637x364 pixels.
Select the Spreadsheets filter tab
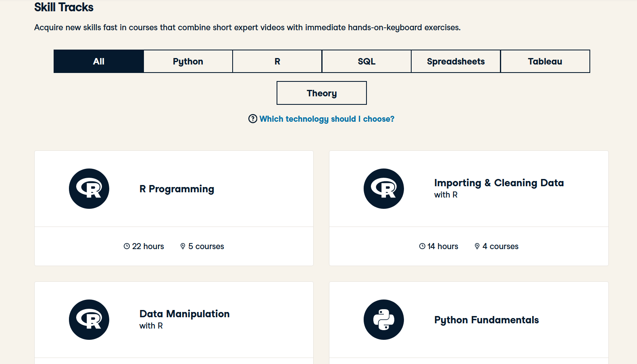[456, 61]
